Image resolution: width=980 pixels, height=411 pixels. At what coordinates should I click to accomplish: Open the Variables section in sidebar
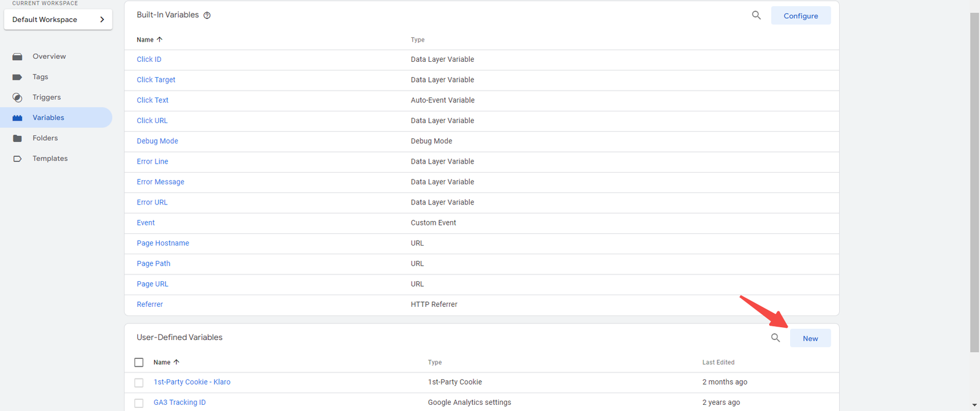(x=48, y=118)
